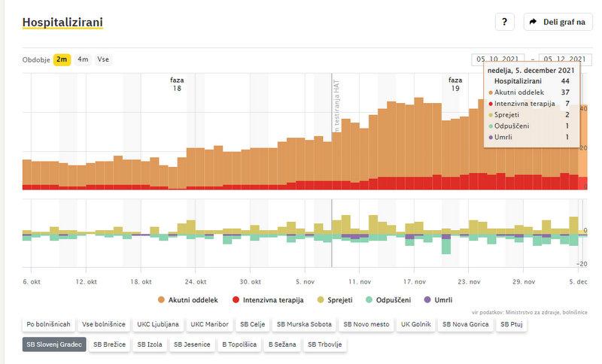
Task: Click the faza 18 marker on chart
Action: coord(177,83)
